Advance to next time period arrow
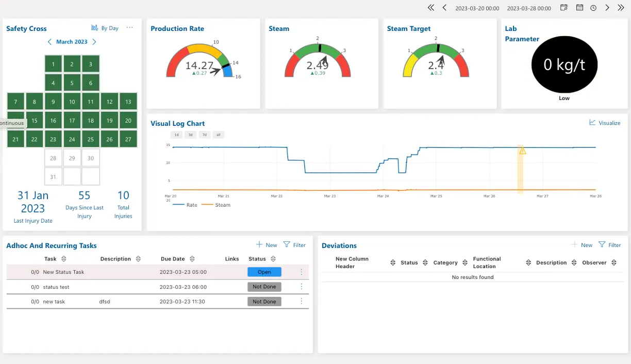Image resolution: width=631 pixels, height=364 pixels. tap(607, 8)
